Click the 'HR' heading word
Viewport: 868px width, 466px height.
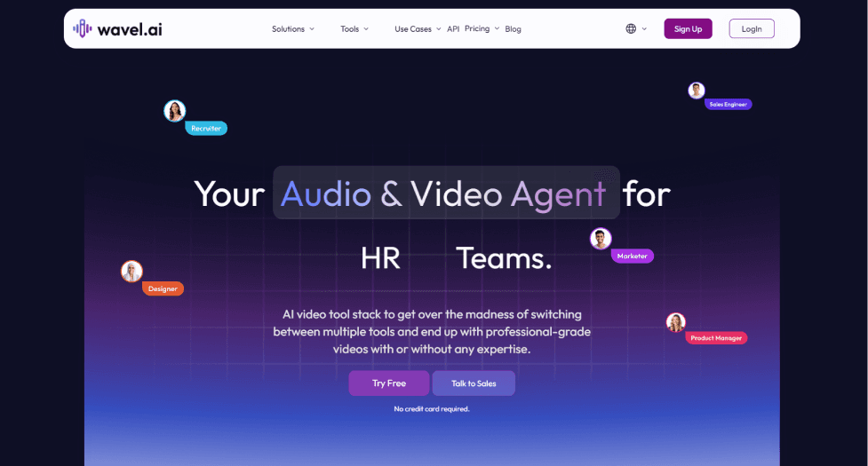point(380,258)
